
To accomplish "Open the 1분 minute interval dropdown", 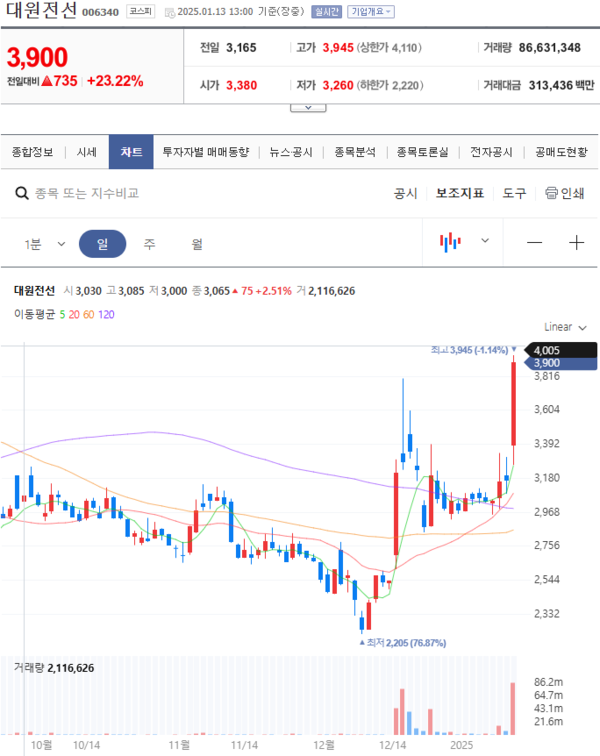I will click(44, 244).
